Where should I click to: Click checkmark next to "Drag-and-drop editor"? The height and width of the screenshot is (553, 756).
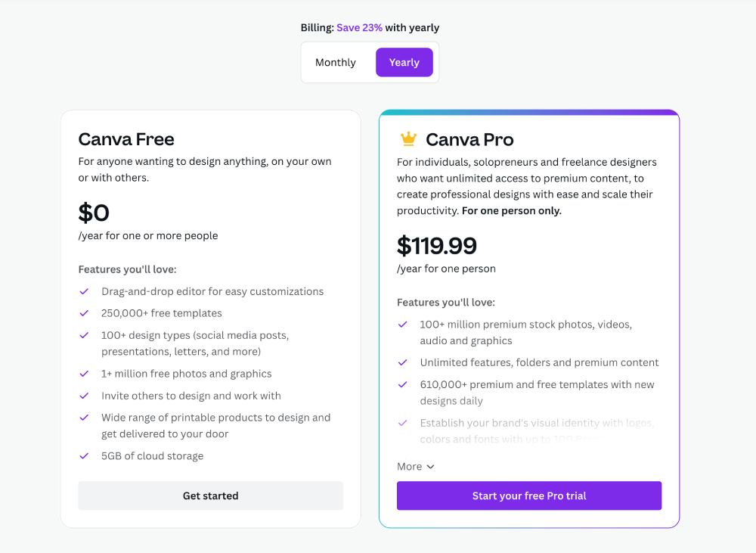tap(82, 290)
